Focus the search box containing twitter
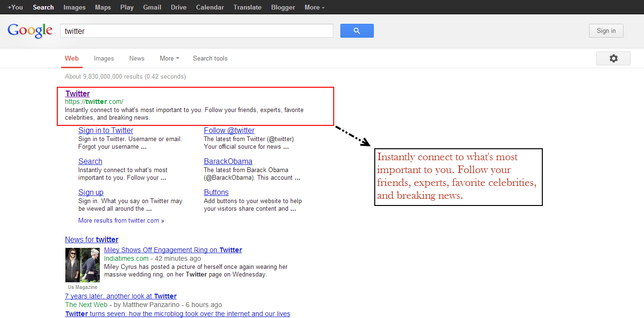Screen dimensions: 644x318 point(196,31)
